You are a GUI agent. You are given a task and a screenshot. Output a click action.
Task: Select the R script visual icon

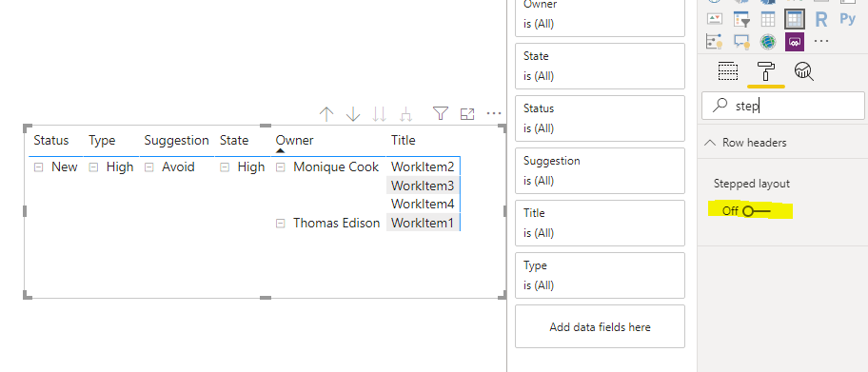(x=821, y=20)
